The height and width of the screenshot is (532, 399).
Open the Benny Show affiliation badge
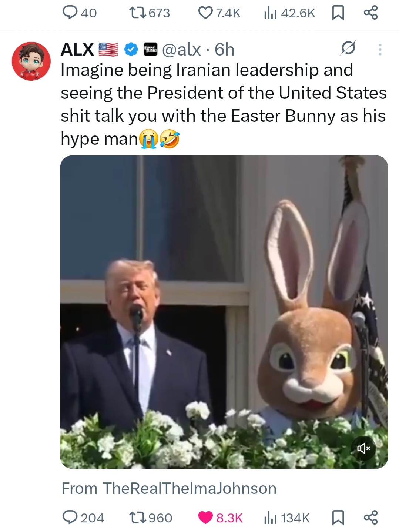click(151, 49)
